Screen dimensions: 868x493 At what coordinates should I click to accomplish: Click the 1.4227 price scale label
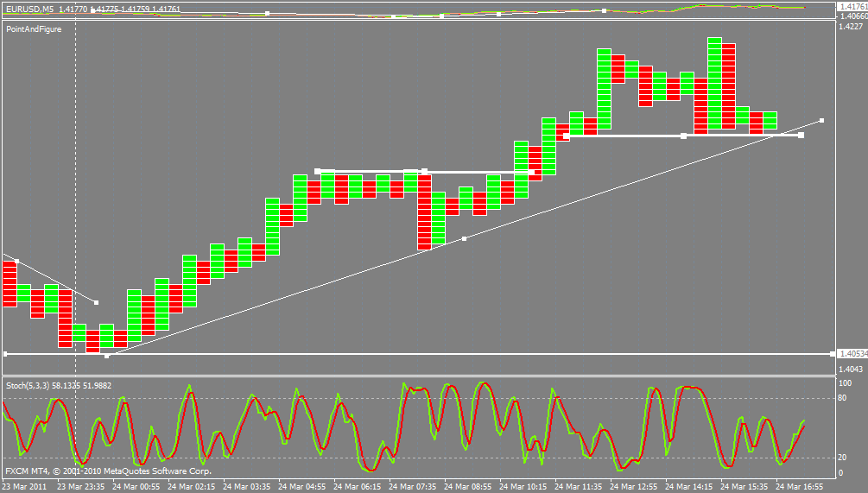coord(851,26)
